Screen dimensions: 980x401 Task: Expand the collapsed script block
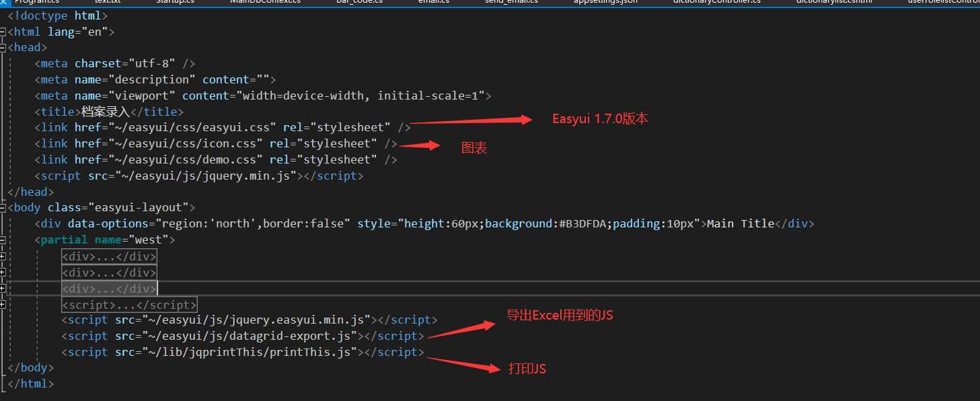(3, 305)
